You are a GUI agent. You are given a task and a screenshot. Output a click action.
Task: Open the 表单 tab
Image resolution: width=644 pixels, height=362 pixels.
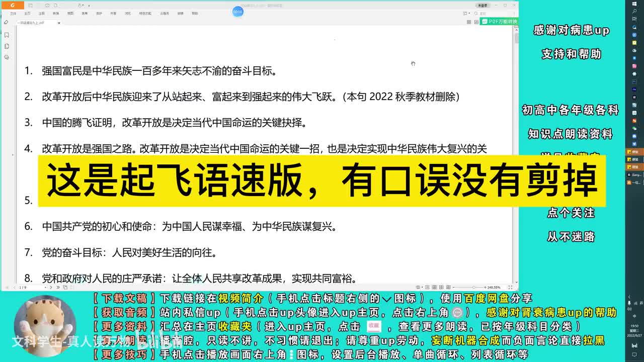pos(85,14)
